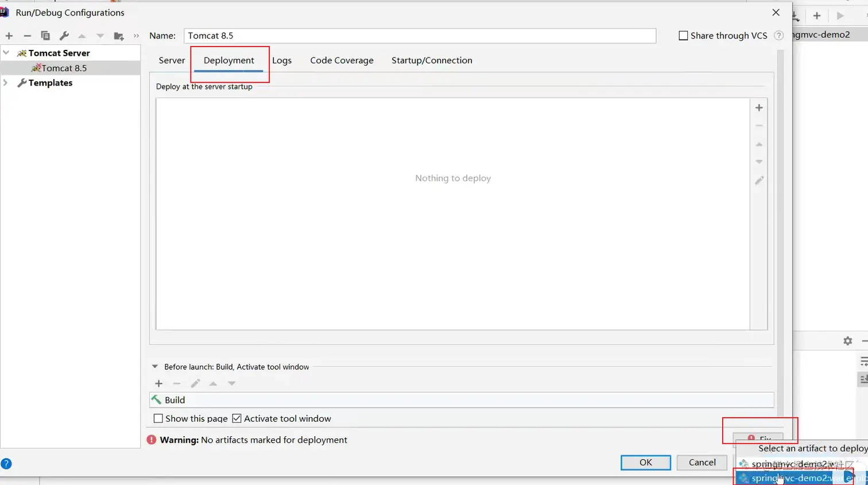Screen dimensions: 868x485
Task: Click the plus icon in the main window toolbar
Action: tap(817, 15)
